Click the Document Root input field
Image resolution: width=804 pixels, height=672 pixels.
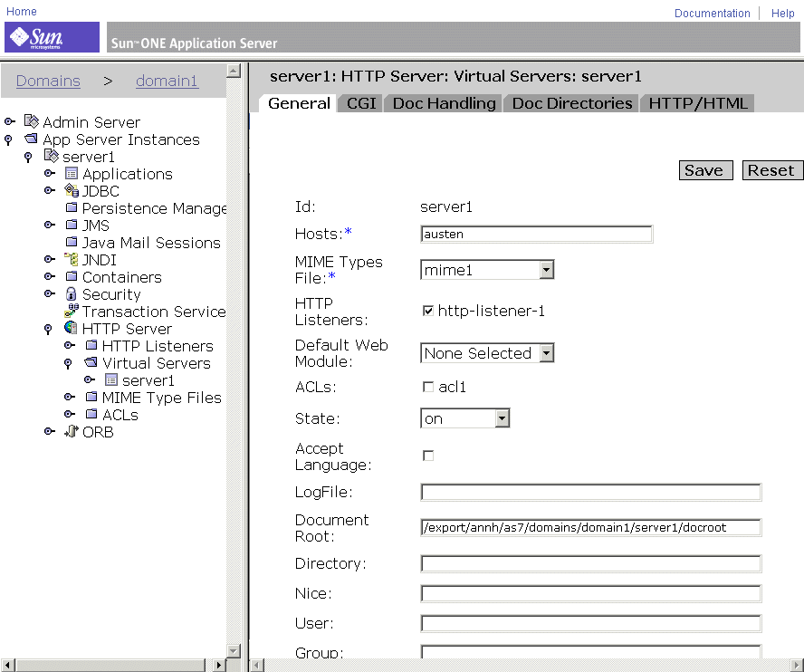coord(590,527)
